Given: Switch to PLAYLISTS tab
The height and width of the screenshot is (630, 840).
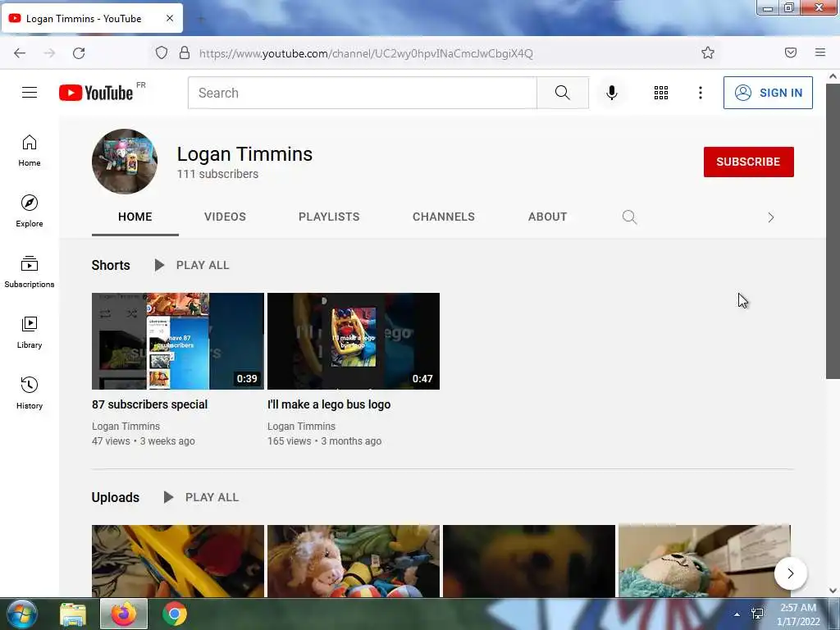Looking at the screenshot, I should coord(329,217).
